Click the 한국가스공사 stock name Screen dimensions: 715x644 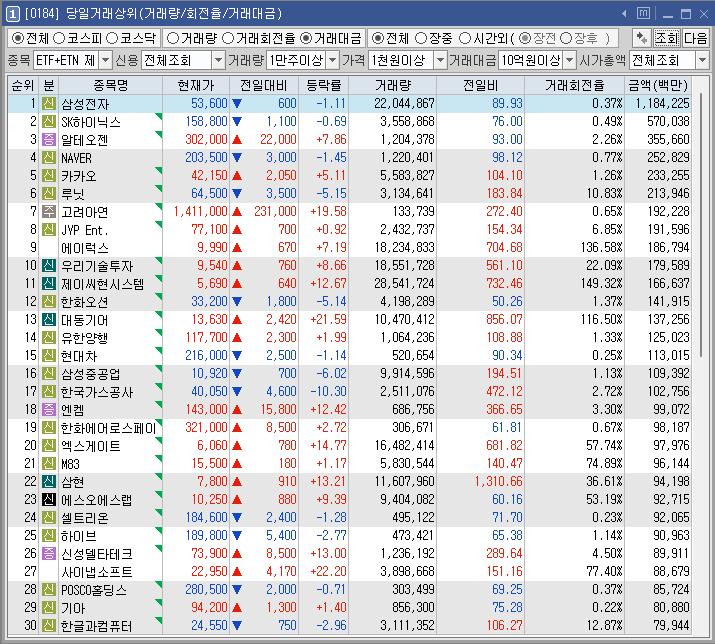(97, 392)
